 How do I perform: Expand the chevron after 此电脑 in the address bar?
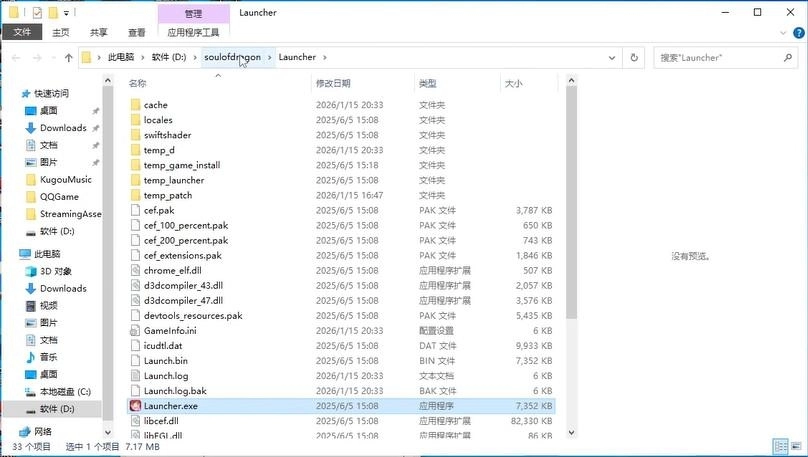(143, 58)
